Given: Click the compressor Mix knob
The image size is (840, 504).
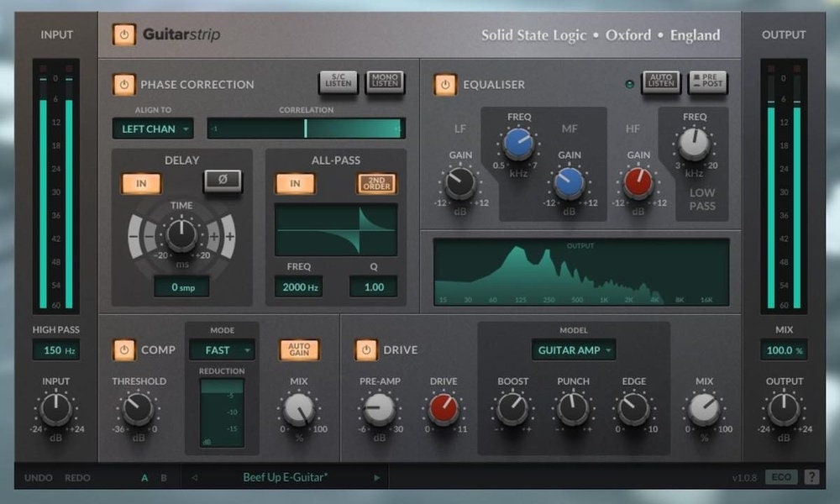Looking at the screenshot, I should tap(299, 409).
